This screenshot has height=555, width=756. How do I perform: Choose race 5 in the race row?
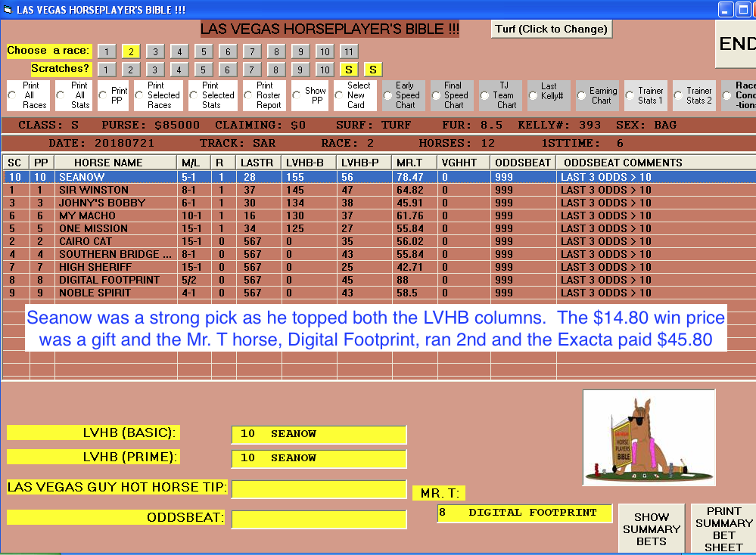coord(204,51)
